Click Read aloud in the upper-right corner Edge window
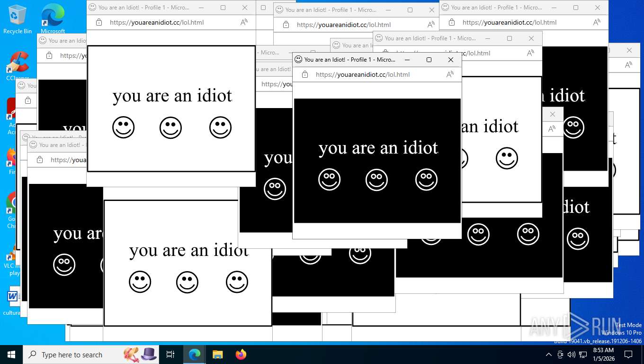644x364 pixels. coord(597,22)
